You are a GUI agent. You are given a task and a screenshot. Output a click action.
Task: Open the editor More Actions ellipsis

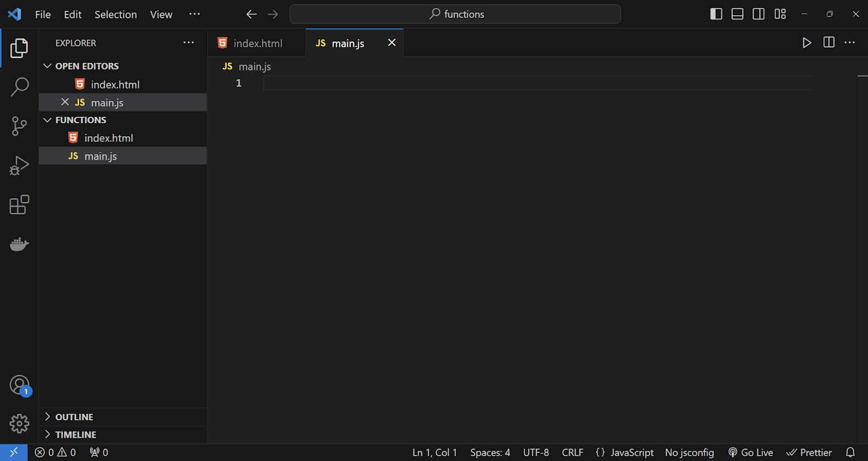(850, 42)
